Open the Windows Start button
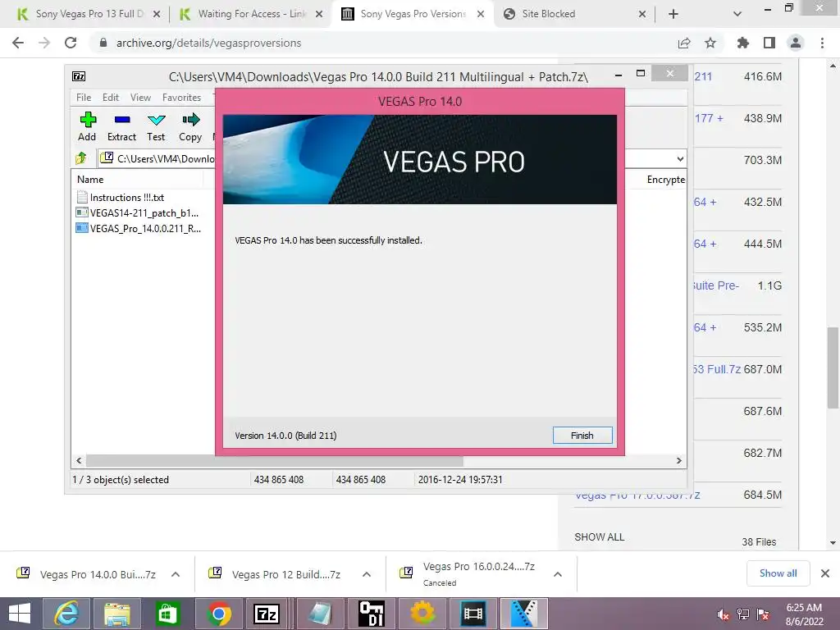This screenshot has height=630, width=840. (20, 614)
